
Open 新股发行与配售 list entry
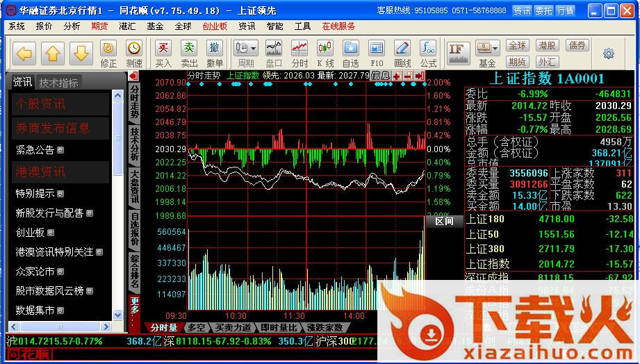pos(54,213)
